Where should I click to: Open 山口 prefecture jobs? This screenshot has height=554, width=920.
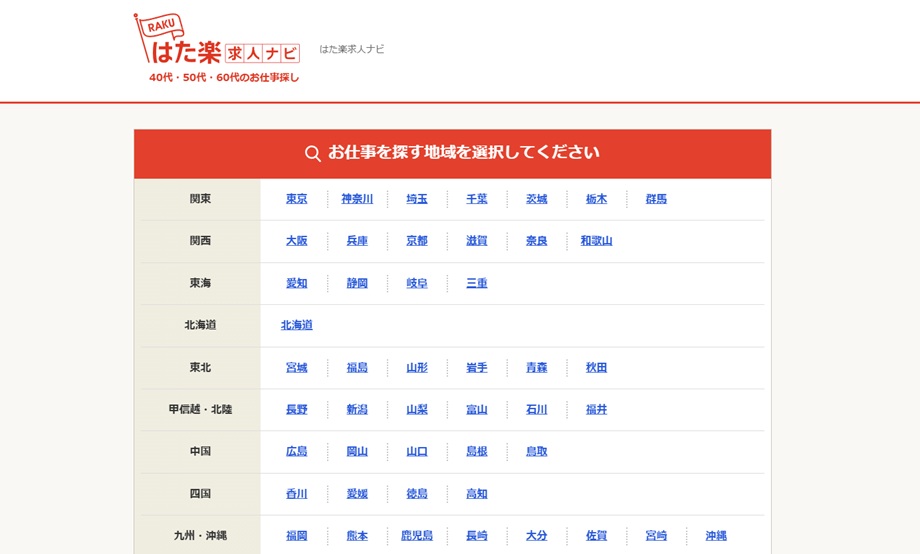point(417,452)
